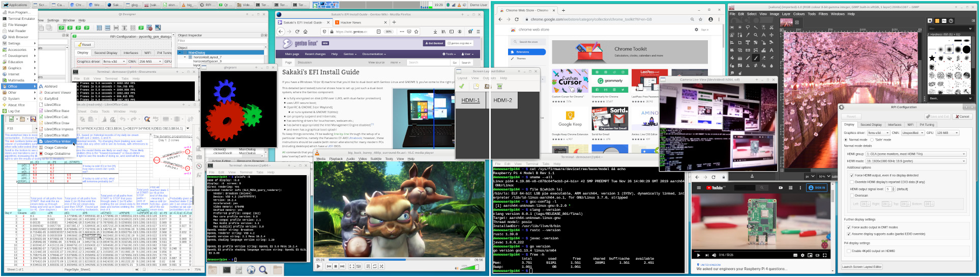Open the Colours menu in GIMP
This screenshot has width=980, height=277.
click(x=799, y=14)
